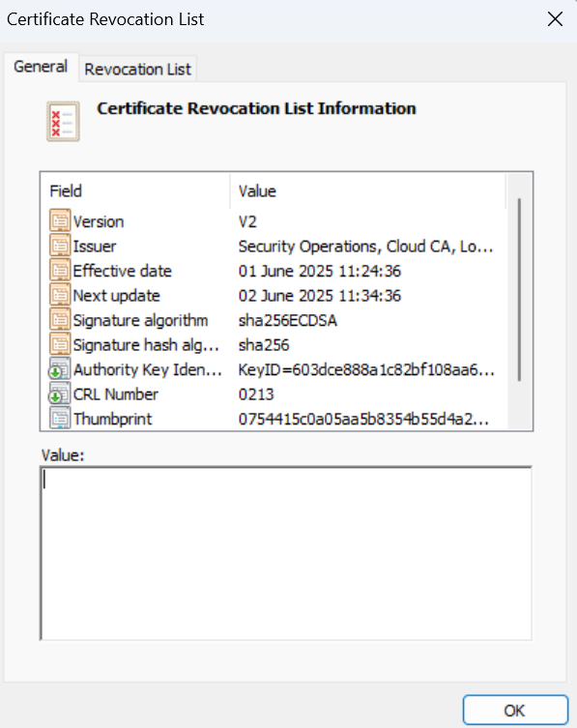The width and height of the screenshot is (577, 728).
Task: Select the Thumbprint property icon
Action: pyautogui.click(x=60, y=418)
